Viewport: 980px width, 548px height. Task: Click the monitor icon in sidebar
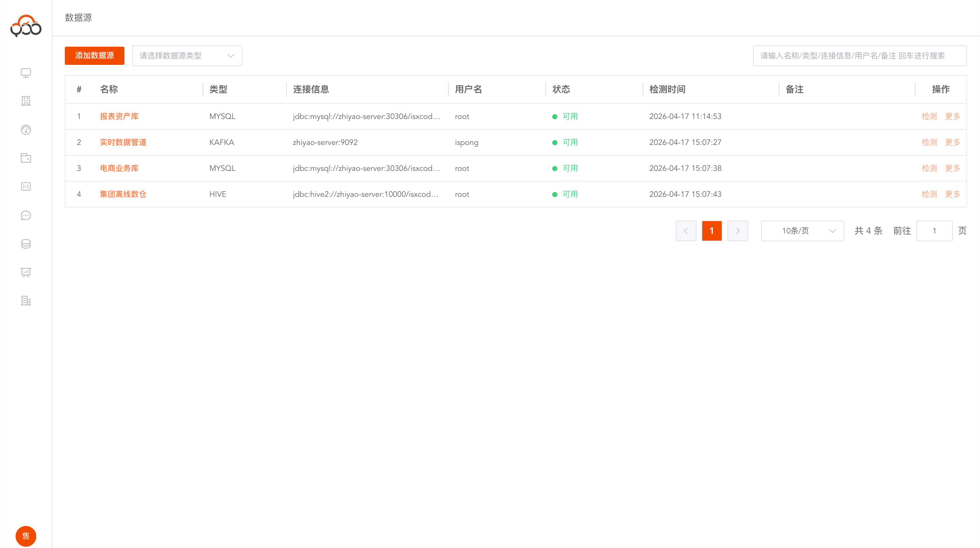coord(26,73)
